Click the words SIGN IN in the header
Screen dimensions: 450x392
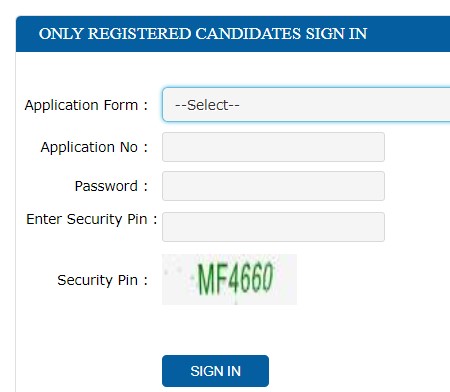(336, 34)
